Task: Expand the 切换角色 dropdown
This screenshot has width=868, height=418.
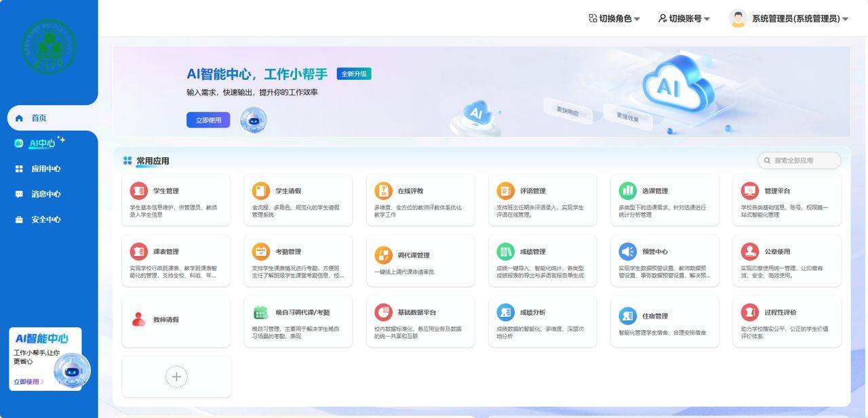Action: pyautogui.click(x=614, y=19)
